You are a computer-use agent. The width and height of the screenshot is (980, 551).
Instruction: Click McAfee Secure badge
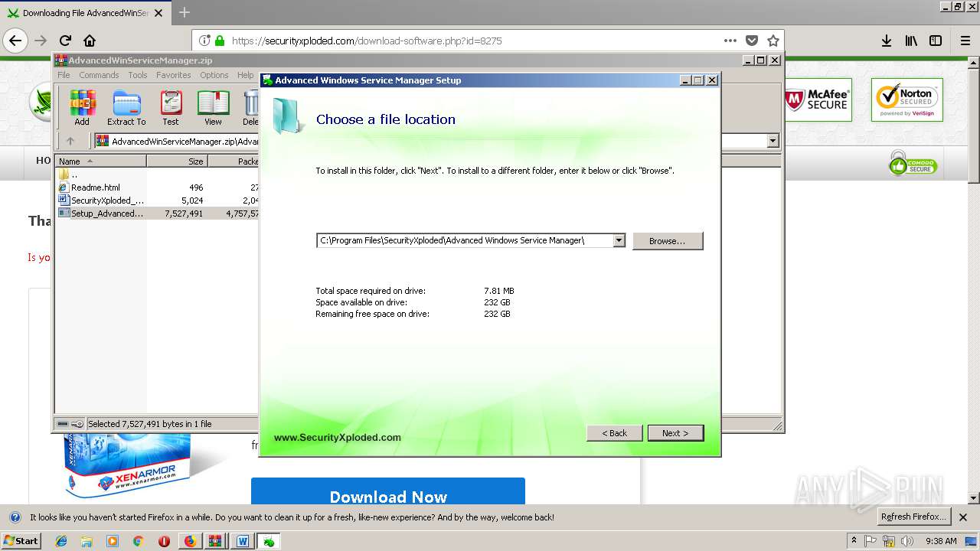coord(817,99)
